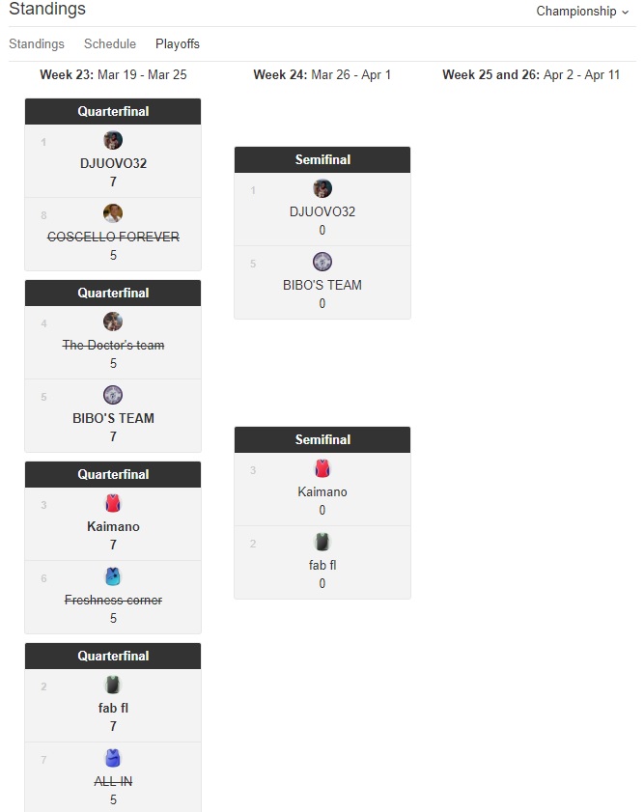Viewport: 644px width, 812px height.
Task: Click fab fl jersey icon in quarterfinal
Action: click(x=113, y=685)
